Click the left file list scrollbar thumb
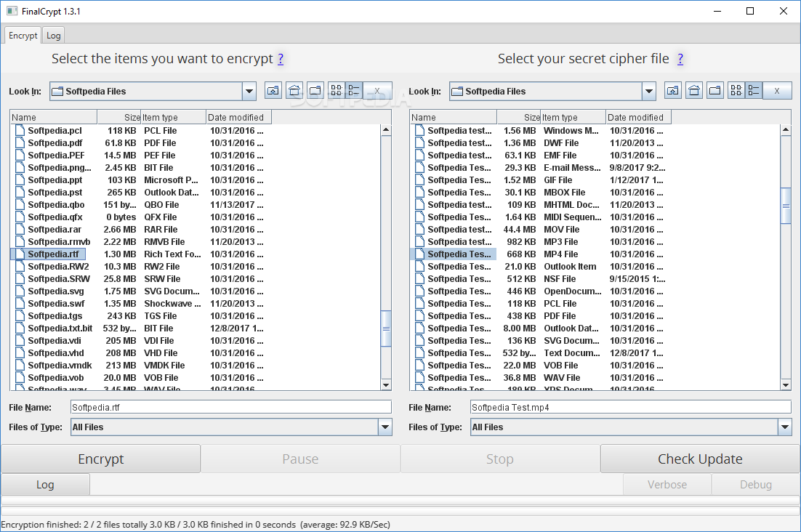The width and height of the screenshot is (801, 532). 386,329
